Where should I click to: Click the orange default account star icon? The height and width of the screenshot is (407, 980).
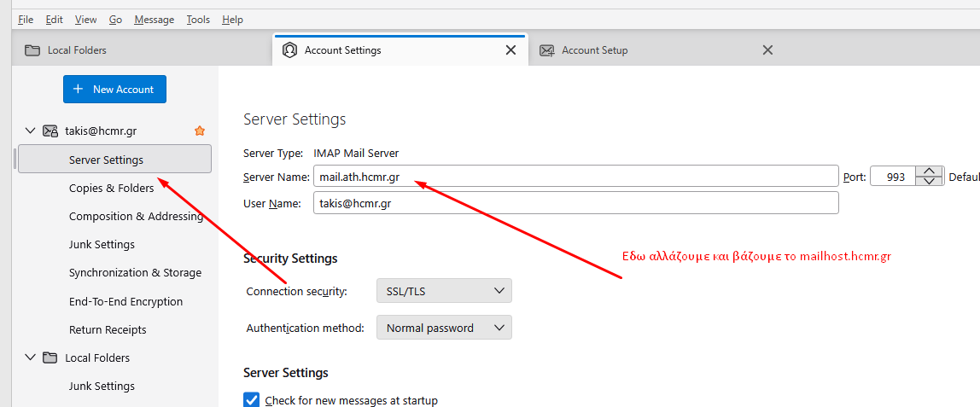coord(200,131)
